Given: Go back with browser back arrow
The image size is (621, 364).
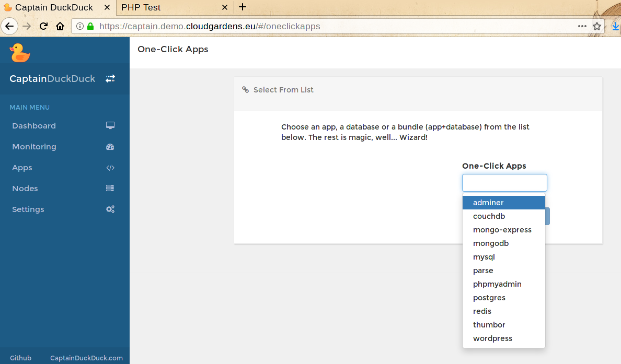Looking at the screenshot, I should tap(9, 26).
